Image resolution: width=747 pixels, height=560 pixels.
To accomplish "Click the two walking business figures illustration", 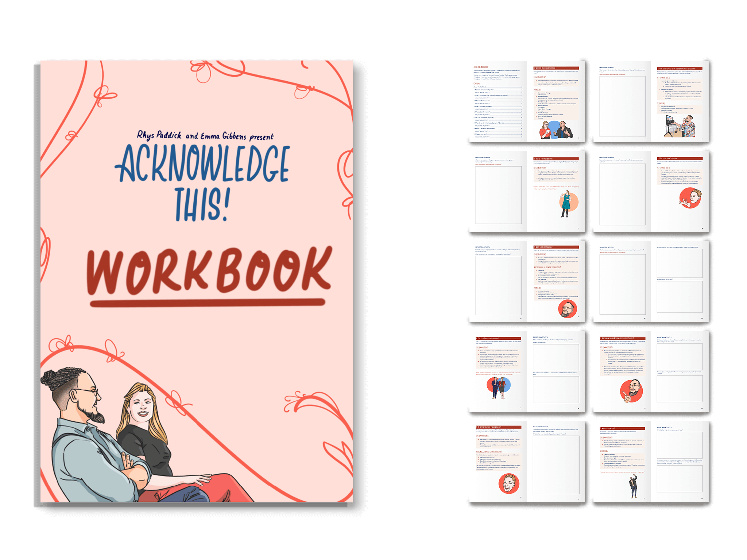I will tap(499, 388).
